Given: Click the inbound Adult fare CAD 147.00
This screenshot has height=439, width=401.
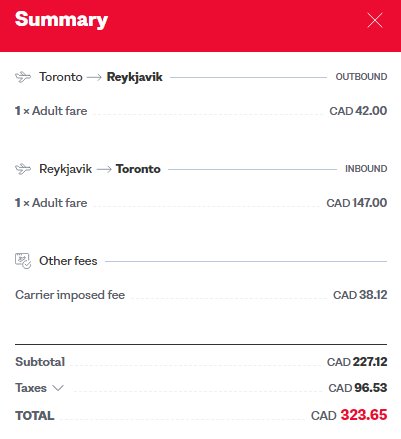Looking at the screenshot, I should [357, 203].
